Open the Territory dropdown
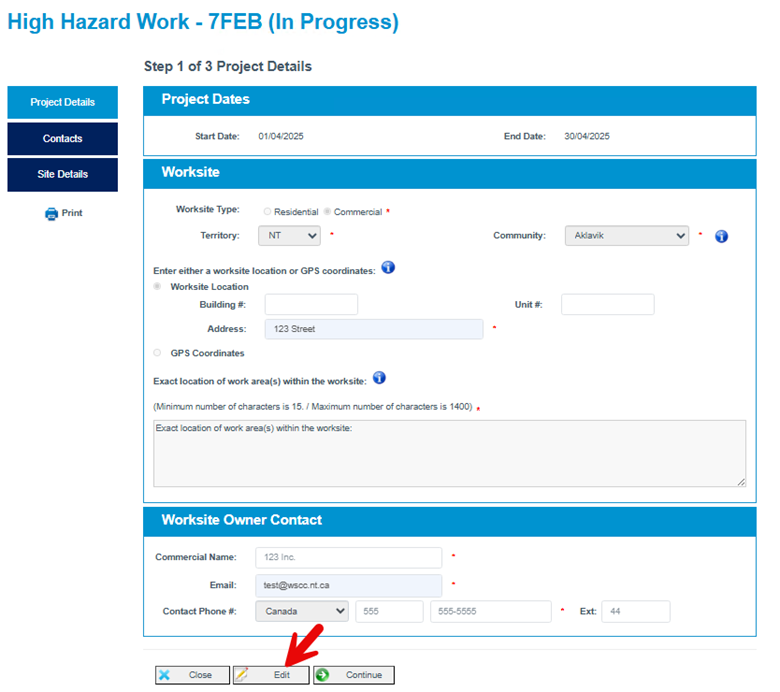Screen dimensions: 780x692 point(289,236)
